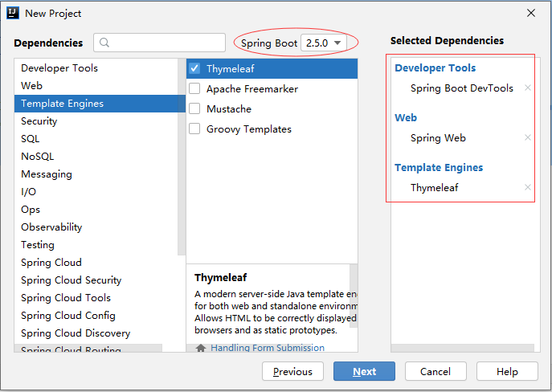
Task: Close the New Project dialog
Action: 531,13
